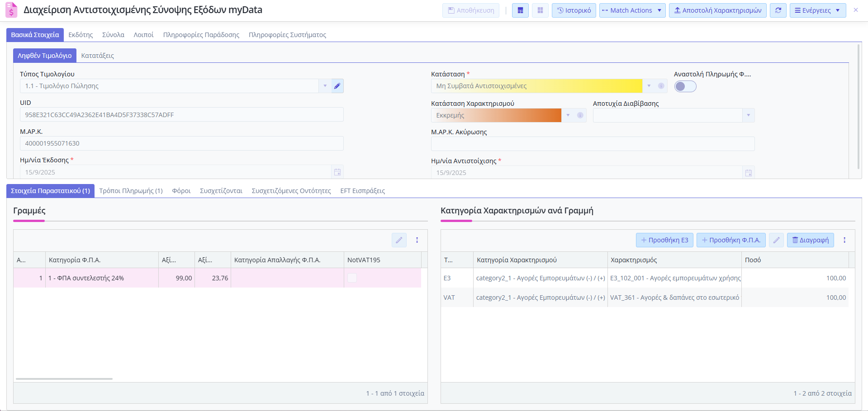
Task: Toggle the Αναστολή Πληρωμής switch
Action: pyautogui.click(x=685, y=86)
